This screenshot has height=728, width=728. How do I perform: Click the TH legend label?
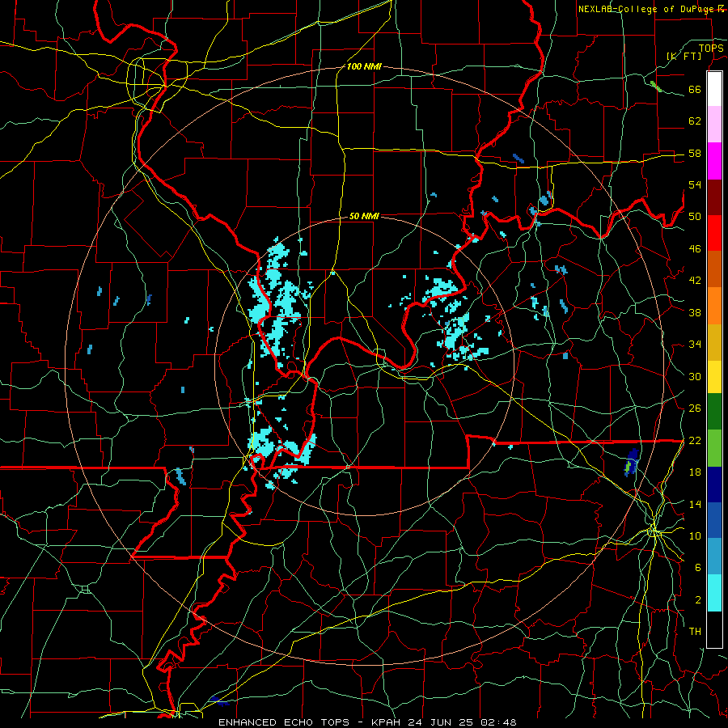[x=695, y=632]
